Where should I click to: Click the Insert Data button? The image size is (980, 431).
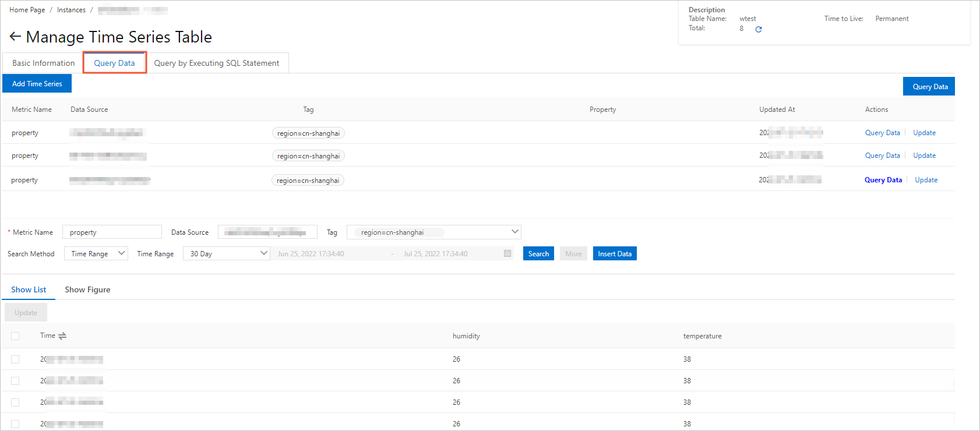pos(615,253)
